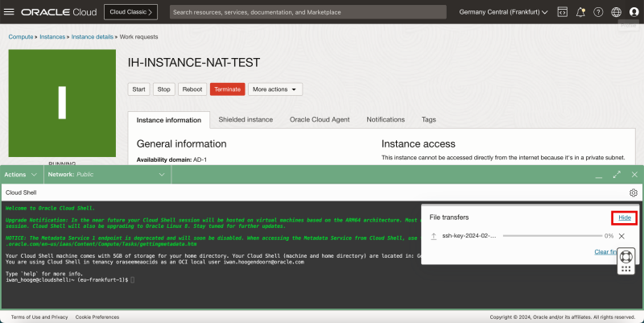This screenshot has width=644, height=323.
Task: Switch to the Tags tab
Action: (x=429, y=119)
